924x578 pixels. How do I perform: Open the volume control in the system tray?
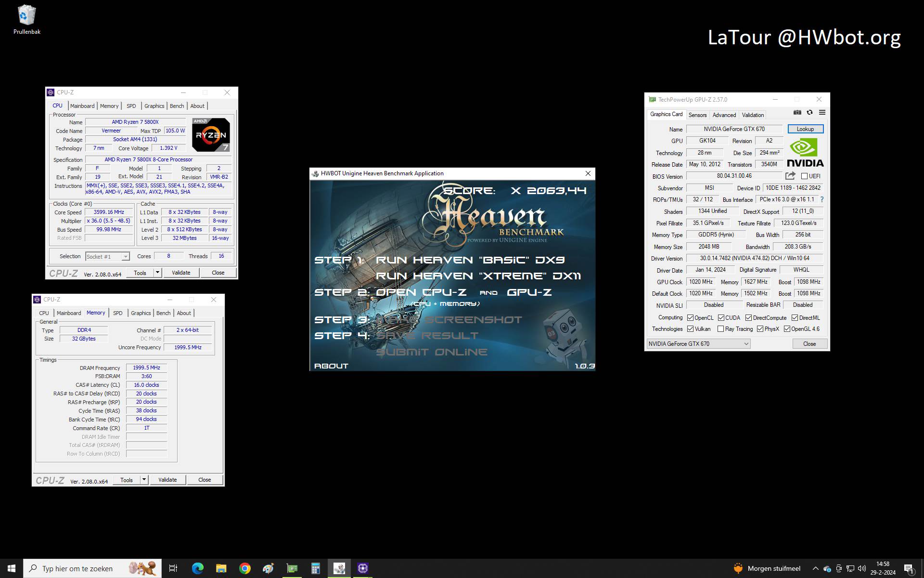pos(861,568)
